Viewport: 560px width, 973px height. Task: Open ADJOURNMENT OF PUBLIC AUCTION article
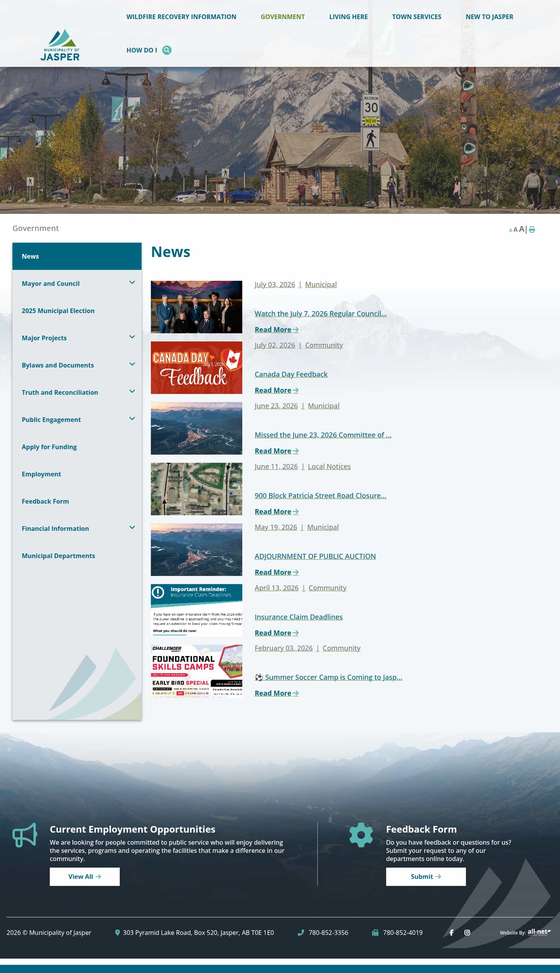pyautogui.click(x=315, y=556)
